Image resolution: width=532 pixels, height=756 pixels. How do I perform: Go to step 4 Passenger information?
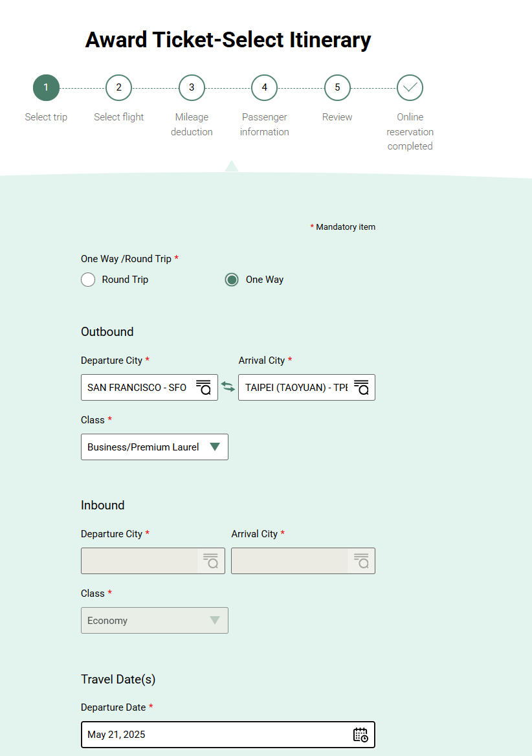(x=265, y=88)
